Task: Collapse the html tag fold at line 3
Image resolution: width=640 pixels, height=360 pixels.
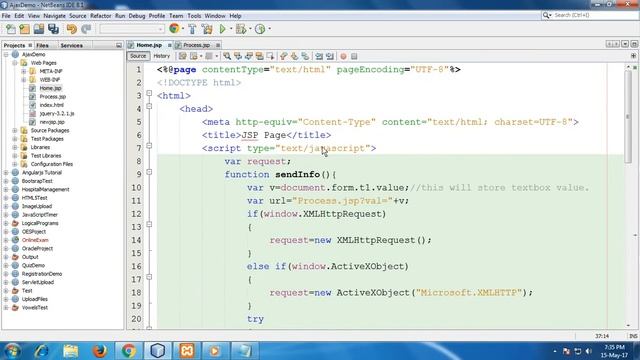Action: click(149, 93)
